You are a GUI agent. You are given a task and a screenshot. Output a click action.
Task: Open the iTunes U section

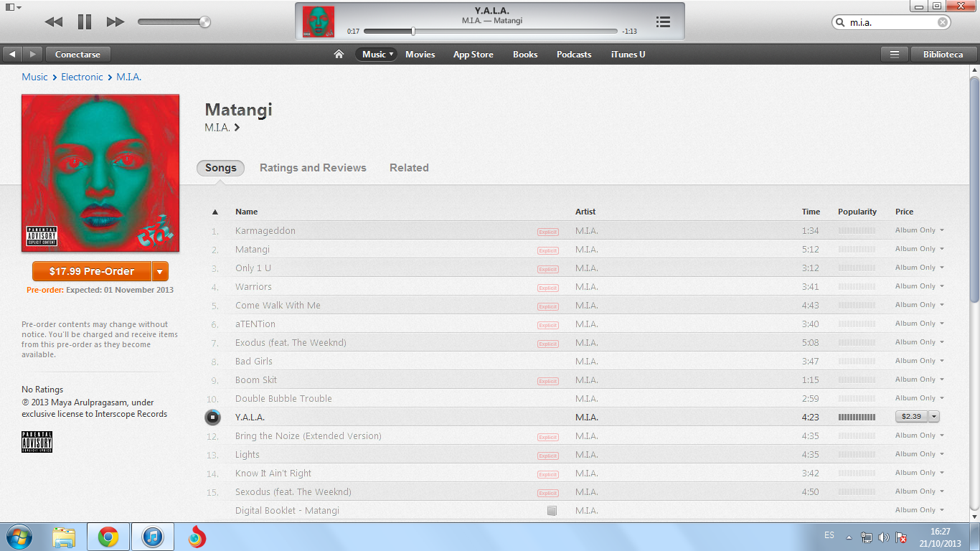pyautogui.click(x=628, y=54)
